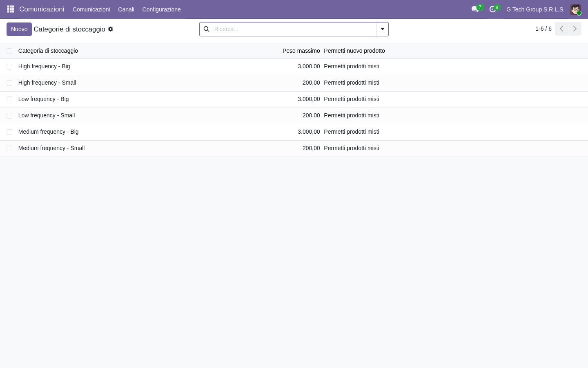Open the Medium frequency - Big record
Viewport: 588px width, 368px height.
48,132
